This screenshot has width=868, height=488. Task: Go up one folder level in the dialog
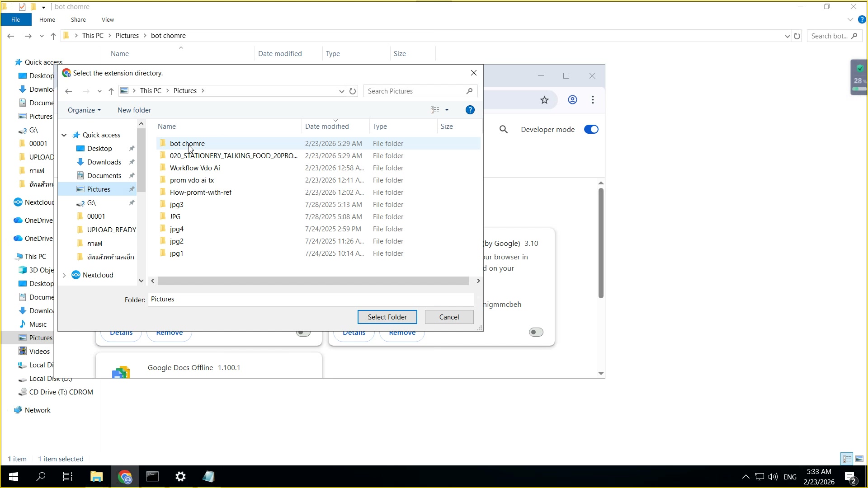(111, 91)
